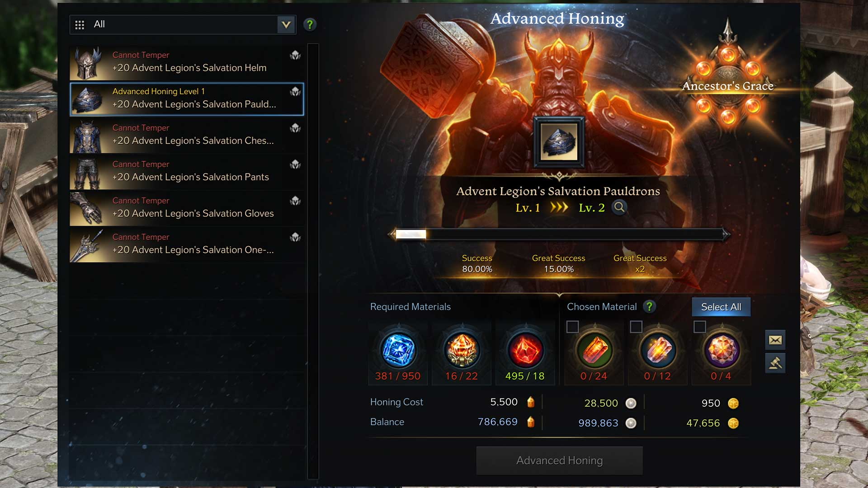Tick the checkbox for the 0 / 24 material
Viewport: 868px width, 488px height.
coord(573,327)
